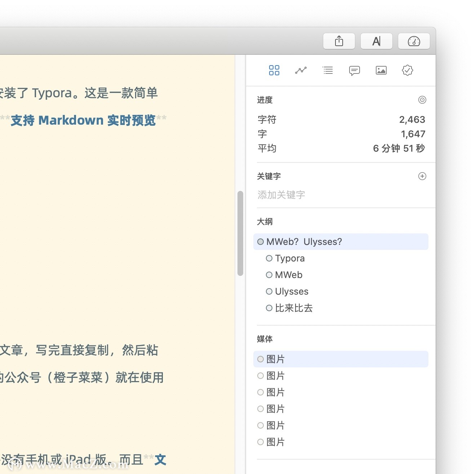Switch to the outline list tab

[328, 70]
